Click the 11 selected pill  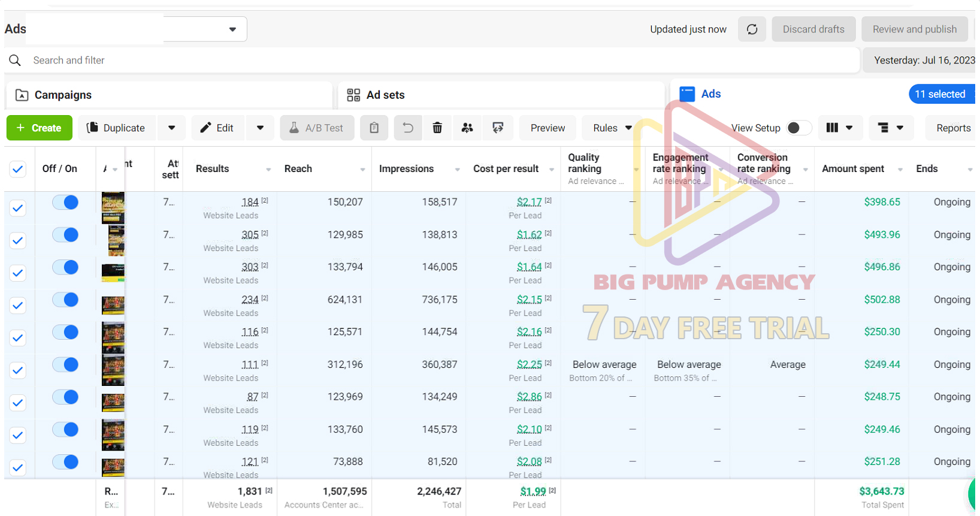pos(942,94)
